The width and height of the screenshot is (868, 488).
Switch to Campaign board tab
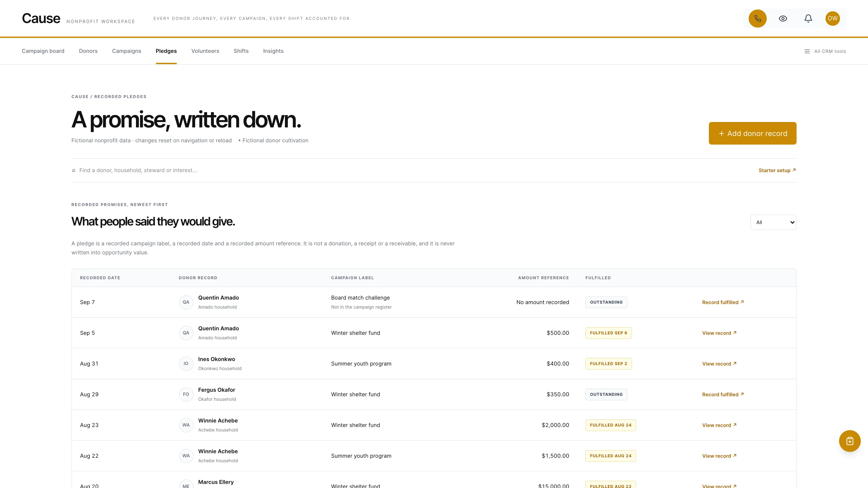pos(43,51)
